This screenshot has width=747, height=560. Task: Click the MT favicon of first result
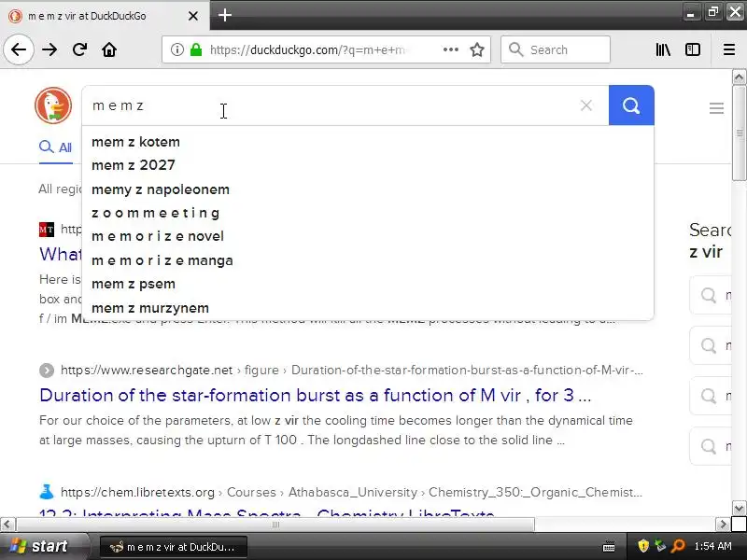pos(47,230)
